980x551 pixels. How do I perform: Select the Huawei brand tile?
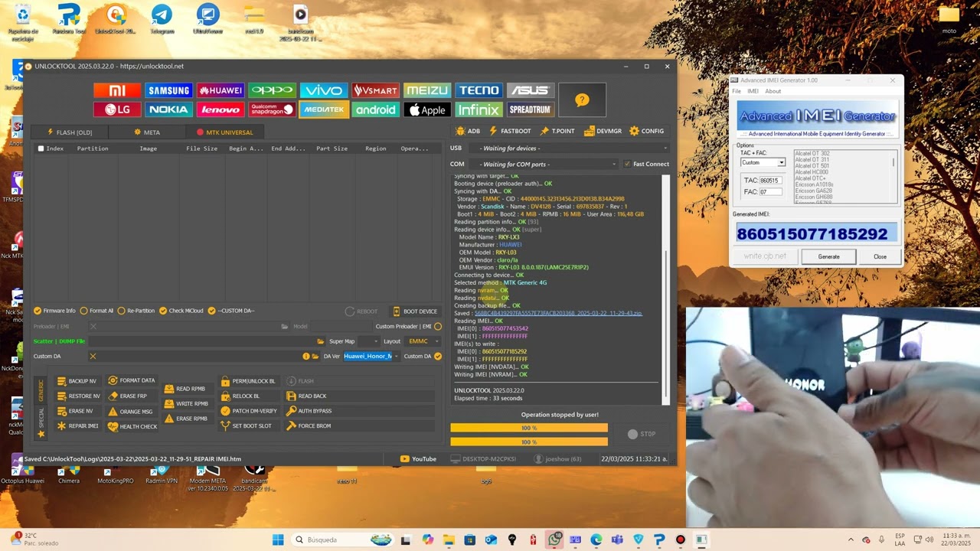pos(220,90)
